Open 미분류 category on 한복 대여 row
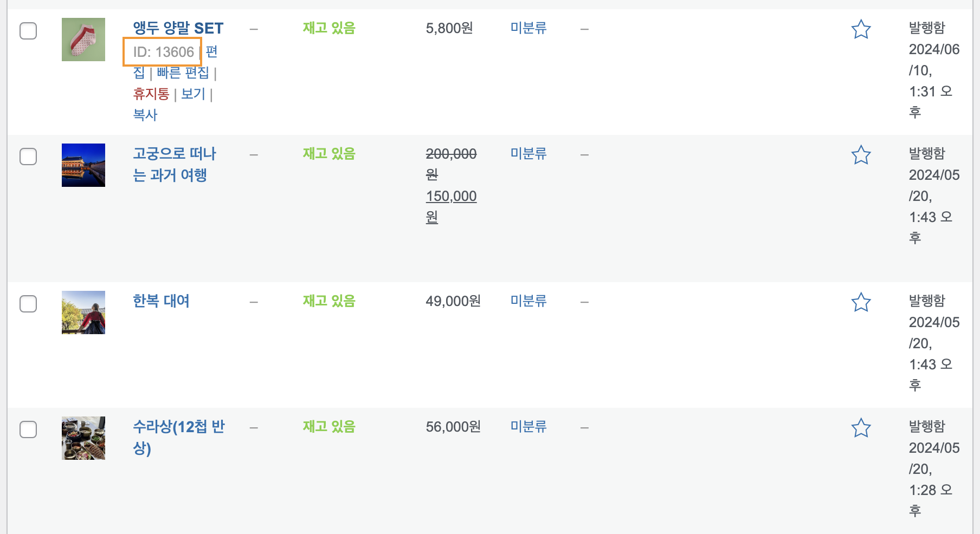Viewport: 980px width, 534px height. (x=528, y=301)
